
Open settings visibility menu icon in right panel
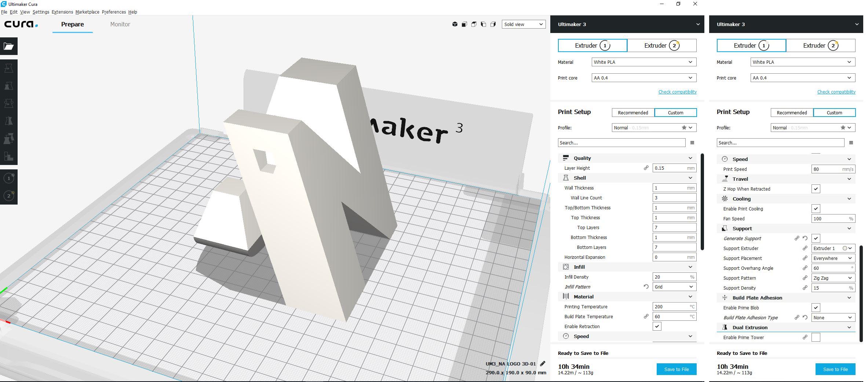[851, 143]
